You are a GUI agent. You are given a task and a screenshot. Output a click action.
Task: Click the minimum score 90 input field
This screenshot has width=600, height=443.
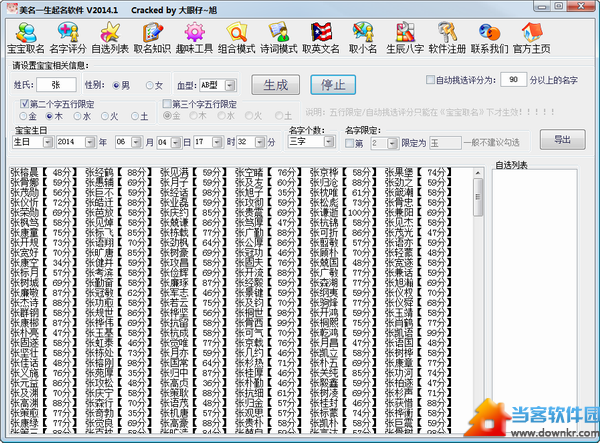point(513,80)
